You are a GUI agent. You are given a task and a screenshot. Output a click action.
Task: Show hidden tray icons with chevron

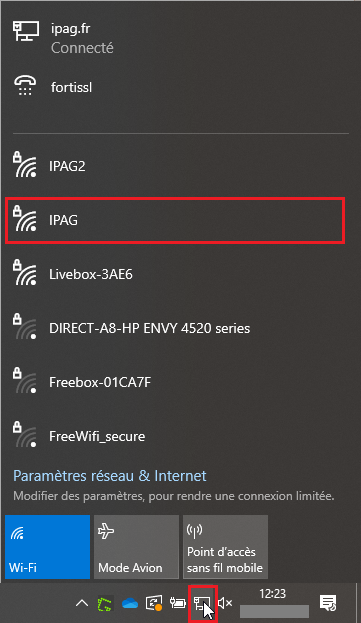point(82,603)
